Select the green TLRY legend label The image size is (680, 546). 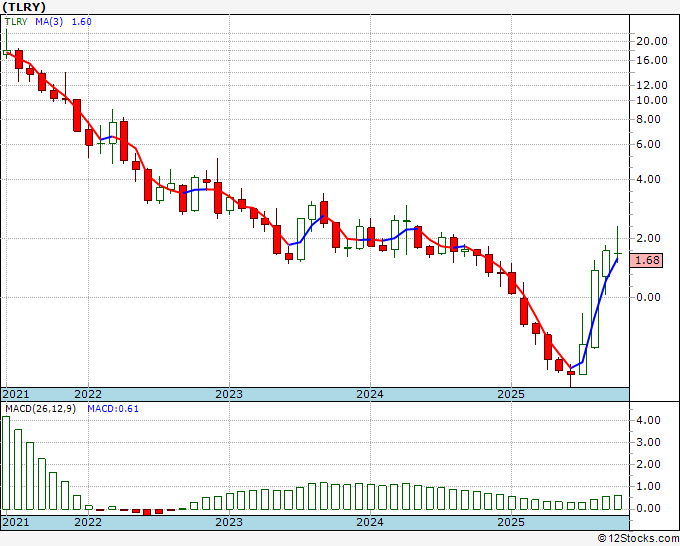pos(14,22)
